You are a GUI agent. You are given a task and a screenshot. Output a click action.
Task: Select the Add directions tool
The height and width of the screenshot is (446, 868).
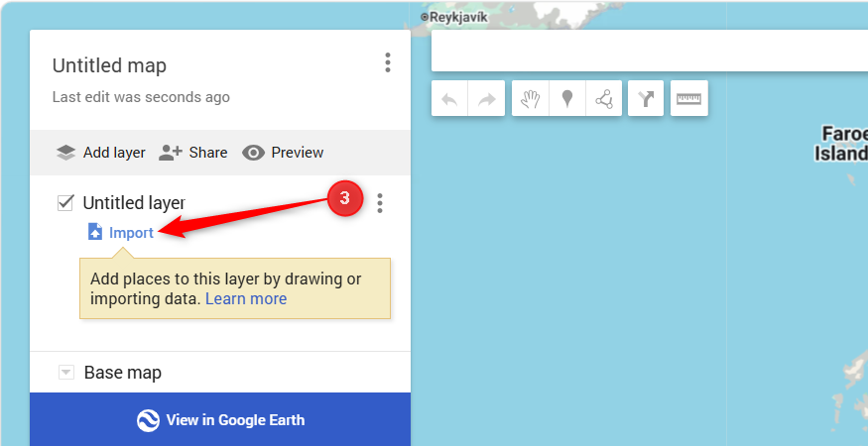point(646,98)
